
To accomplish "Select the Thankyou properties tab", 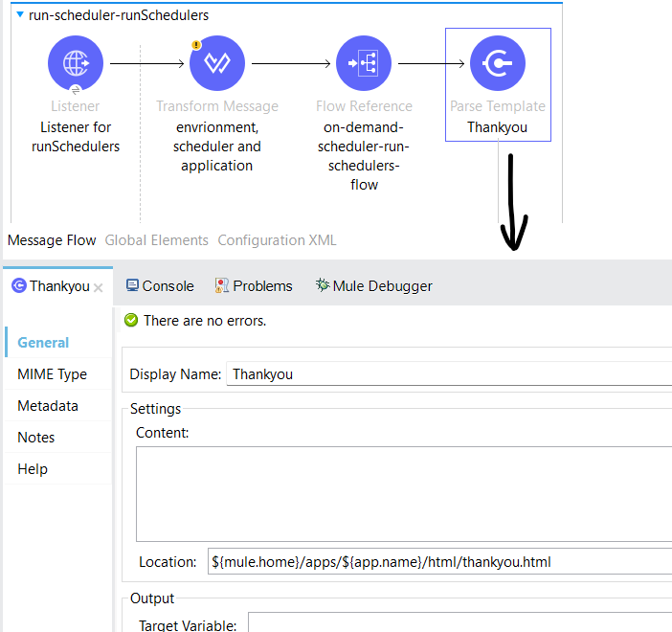I will (59, 286).
